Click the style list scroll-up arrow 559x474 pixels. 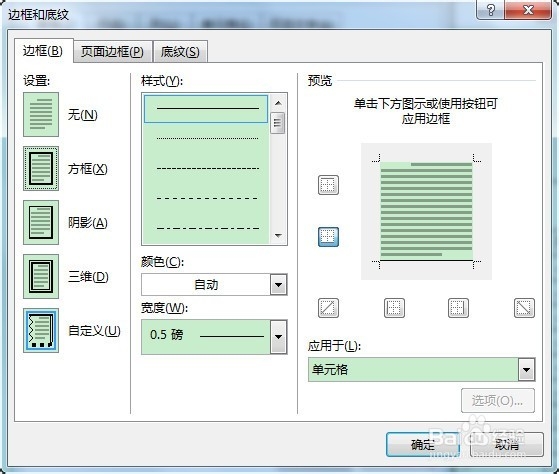[278, 103]
